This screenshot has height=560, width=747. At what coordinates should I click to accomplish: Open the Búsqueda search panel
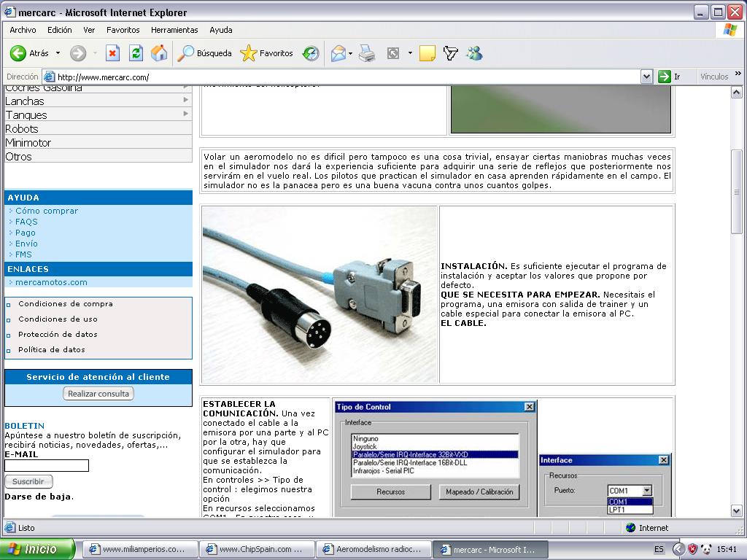[205, 53]
